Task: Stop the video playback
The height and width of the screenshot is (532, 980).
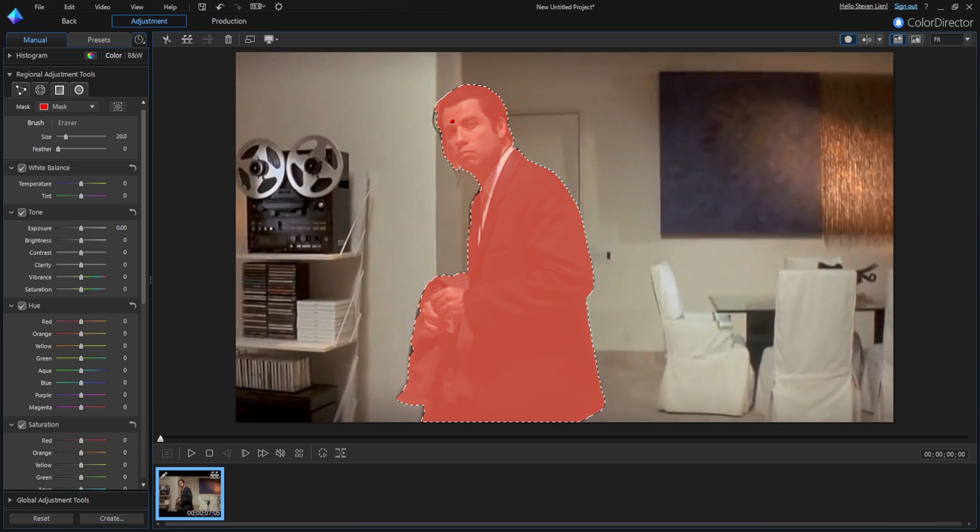Action: pos(209,453)
